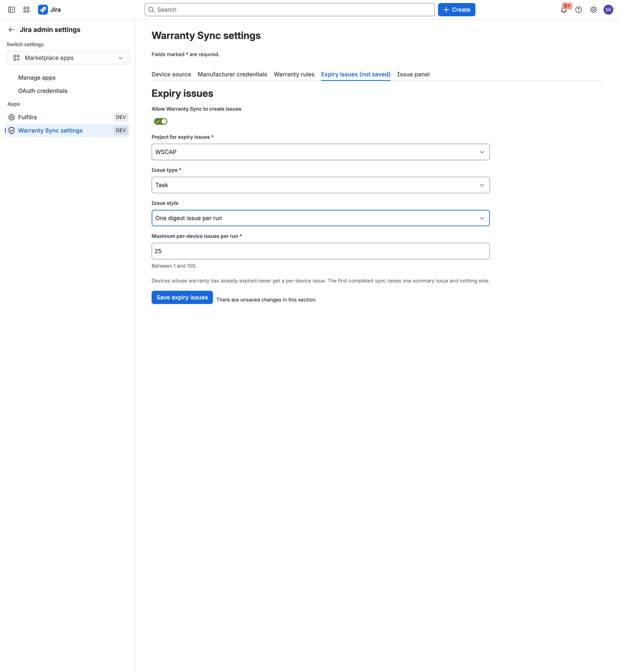Screen dimensions: 620x672
Task: Open Manage apps in the sidebar
Action: click(37, 78)
